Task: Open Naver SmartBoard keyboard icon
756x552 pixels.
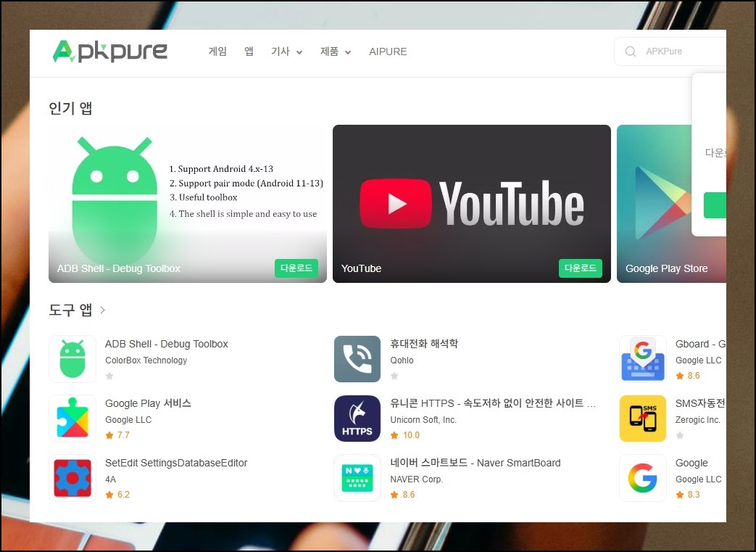Action: point(357,478)
